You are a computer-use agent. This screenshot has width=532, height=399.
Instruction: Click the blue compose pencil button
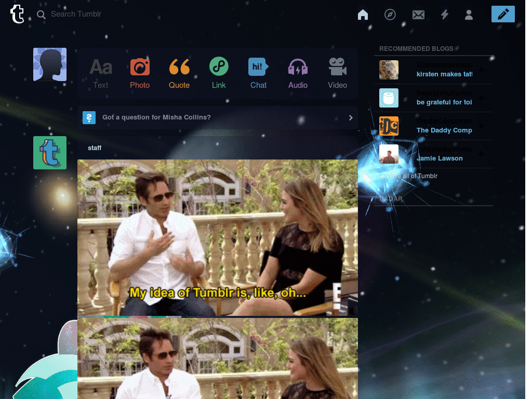503,14
